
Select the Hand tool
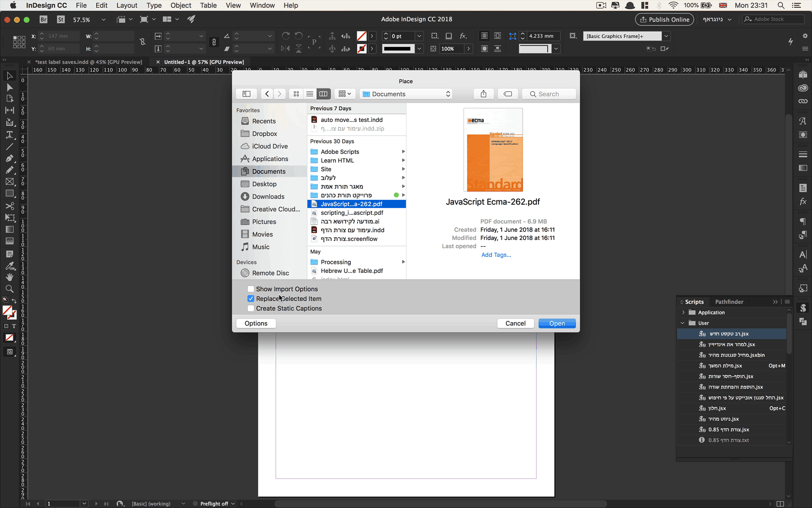[10, 277]
